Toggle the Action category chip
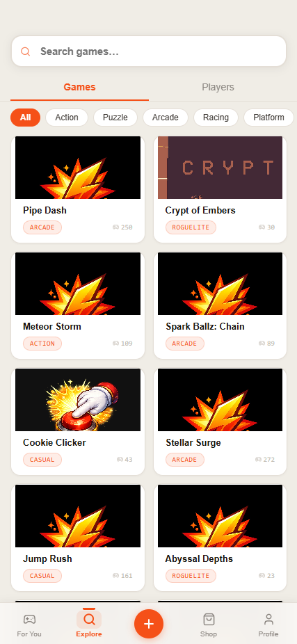The width and height of the screenshot is (297, 644). click(67, 118)
